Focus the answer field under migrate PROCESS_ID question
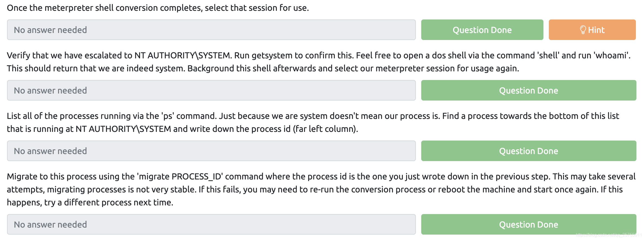Screen dimensions: 644x240 [x=211, y=224]
